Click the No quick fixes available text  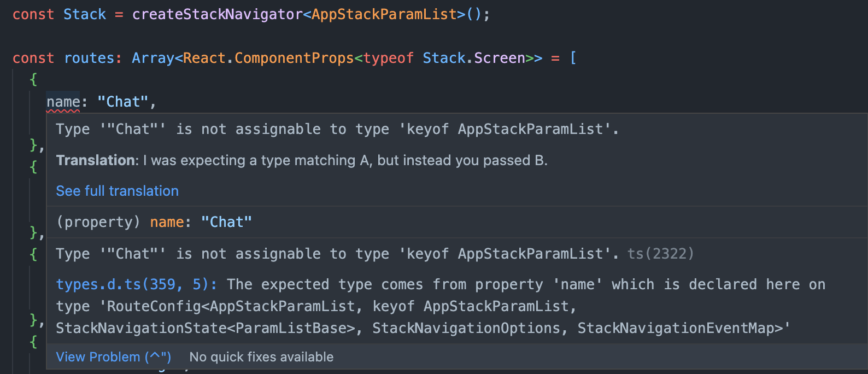pos(261,357)
